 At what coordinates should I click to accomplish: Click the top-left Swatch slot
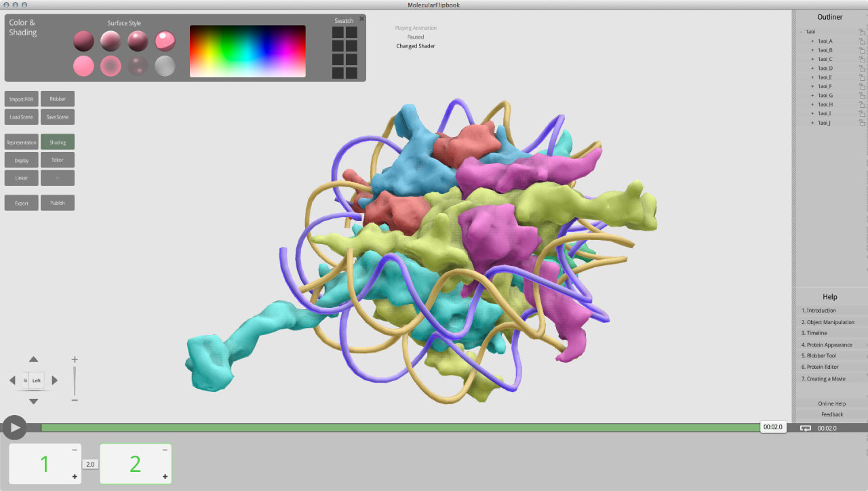pyautogui.click(x=338, y=33)
